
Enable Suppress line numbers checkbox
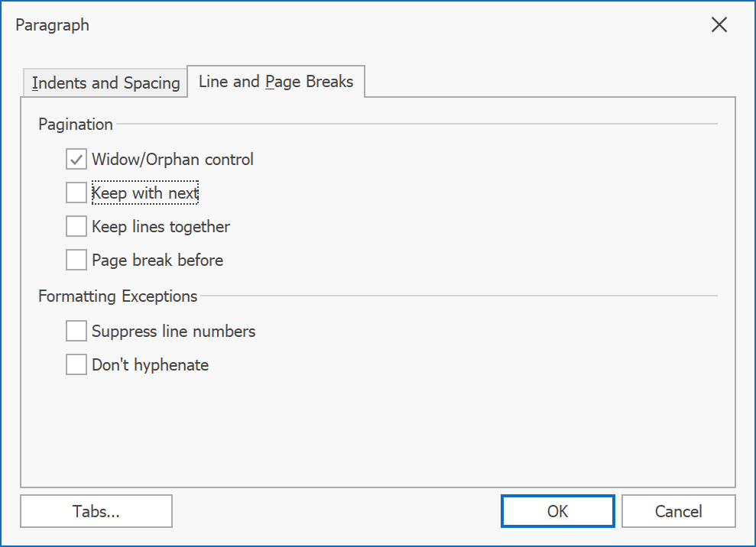pyautogui.click(x=76, y=331)
